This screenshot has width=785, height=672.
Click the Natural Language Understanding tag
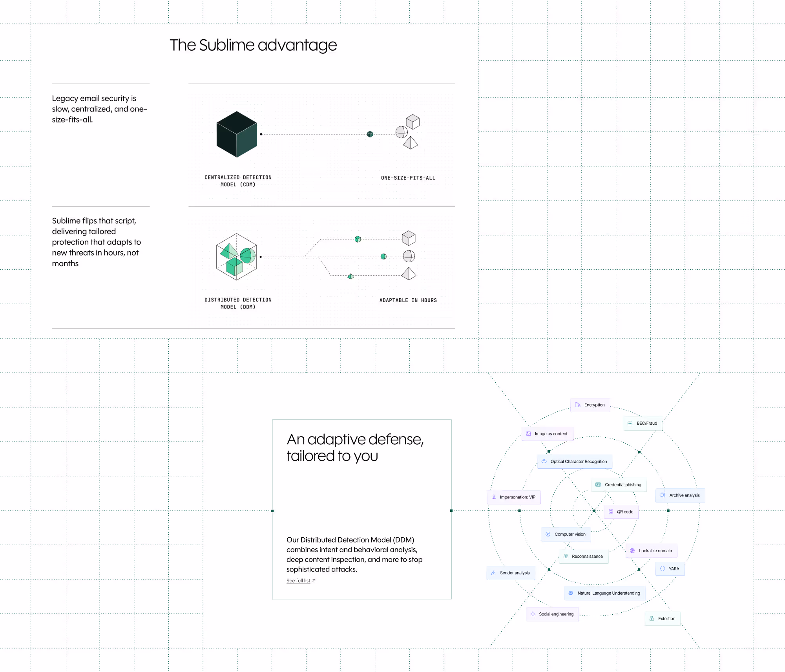(604, 593)
